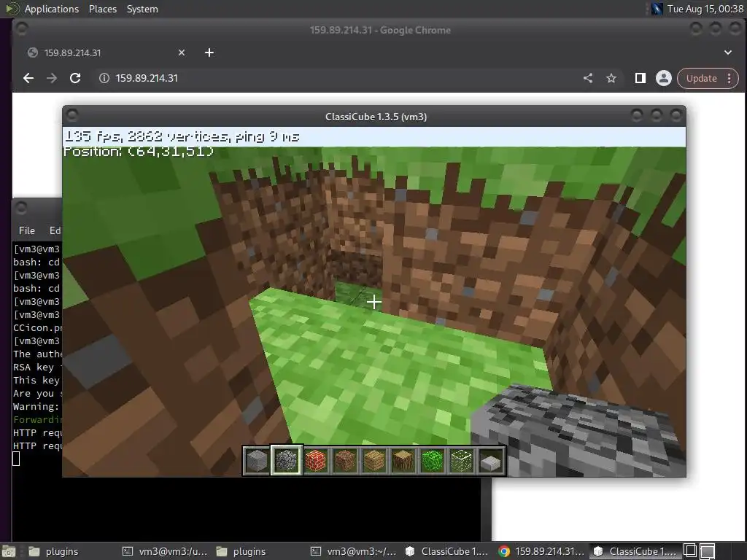Select the cobblestone block in hotbar
The width and height of the screenshot is (747, 560).
click(286, 461)
